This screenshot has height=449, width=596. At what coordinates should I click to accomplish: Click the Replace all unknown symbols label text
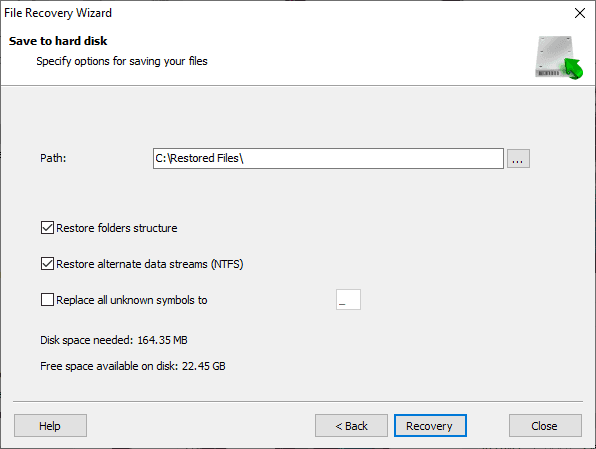pos(132,300)
